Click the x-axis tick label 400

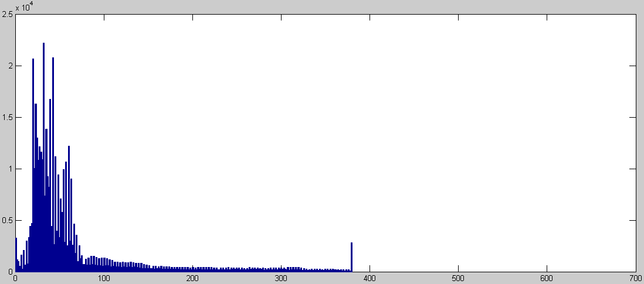click(x=370, y=278)
